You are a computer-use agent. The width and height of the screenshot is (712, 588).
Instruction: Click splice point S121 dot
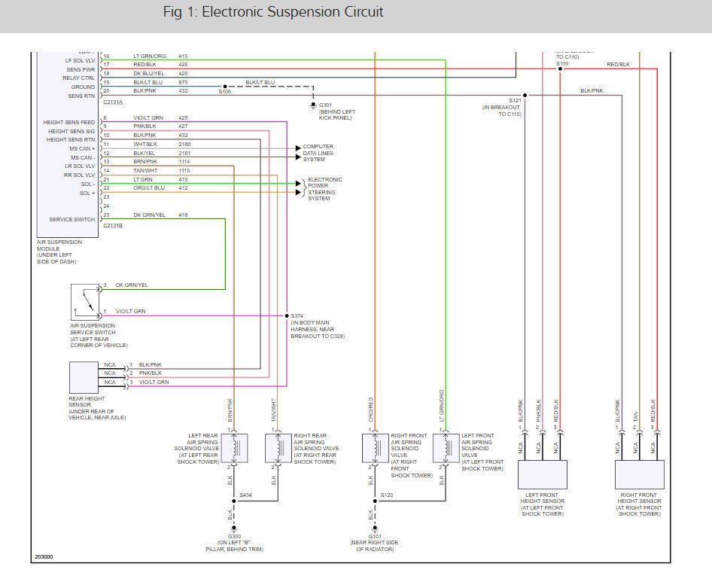coord(525,96)
